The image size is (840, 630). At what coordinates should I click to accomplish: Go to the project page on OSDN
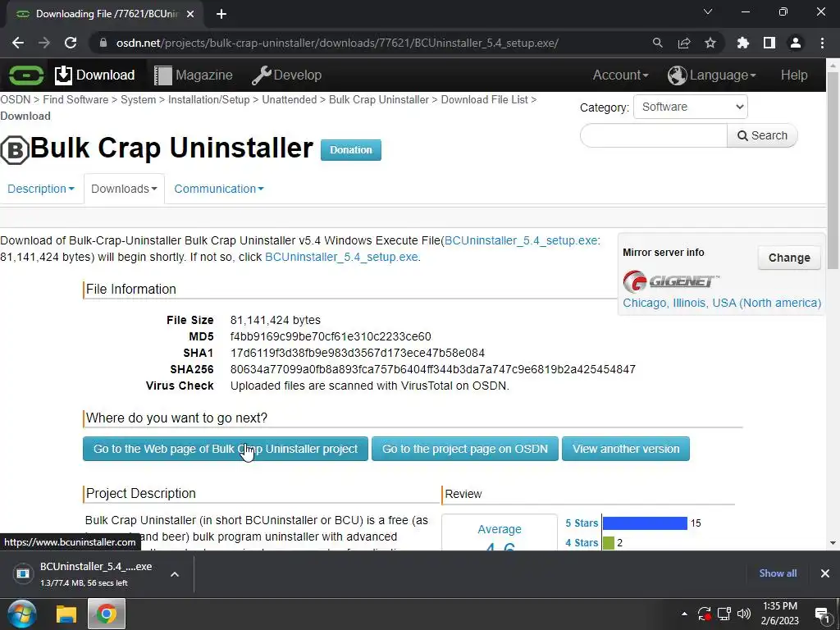click(465, 449)
